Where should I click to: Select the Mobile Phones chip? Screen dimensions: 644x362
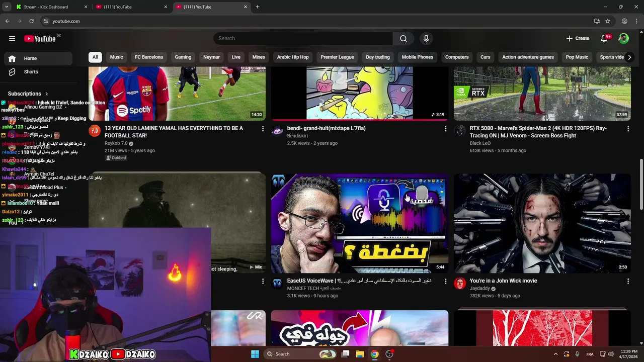point(418,57)
